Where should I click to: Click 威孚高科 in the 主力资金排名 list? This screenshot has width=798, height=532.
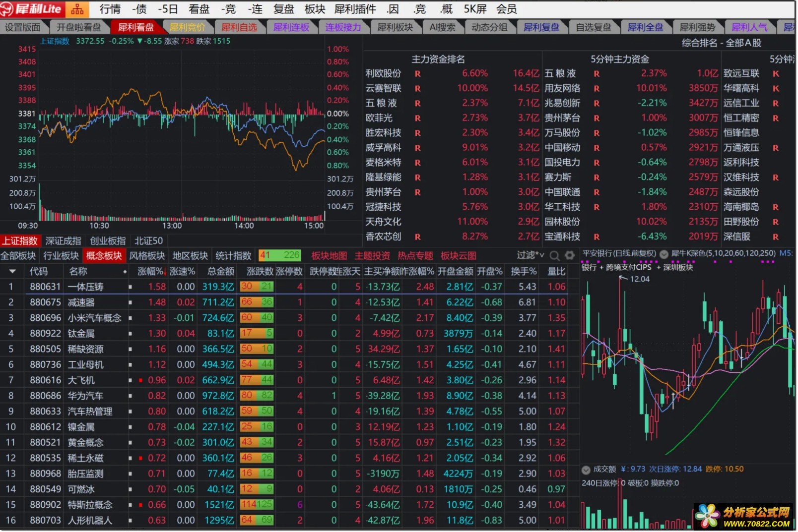(x=383, y=148)
